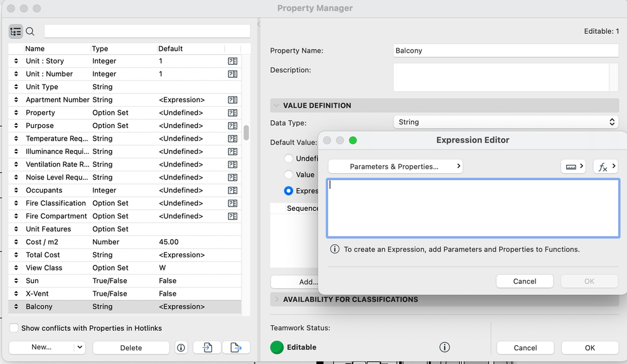This screenshot has height=364, width=627.
Task: Select the Value default value radio
Action: [288, 174]
